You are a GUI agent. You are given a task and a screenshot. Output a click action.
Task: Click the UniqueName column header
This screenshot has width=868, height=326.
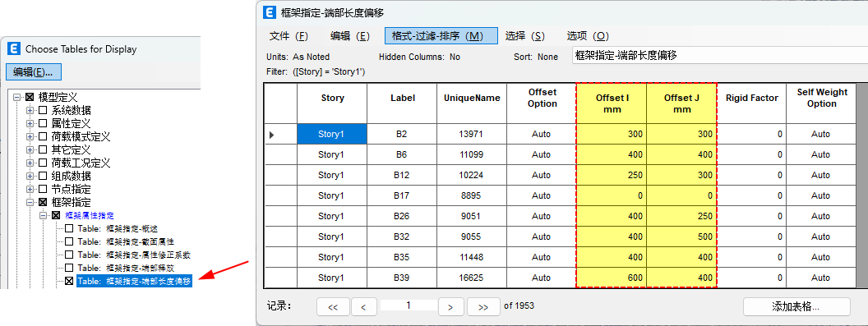click(x=472, y=103)
